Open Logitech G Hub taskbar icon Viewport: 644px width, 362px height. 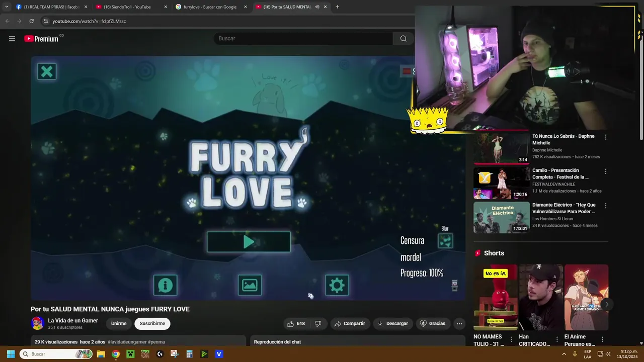coord(160,354)
